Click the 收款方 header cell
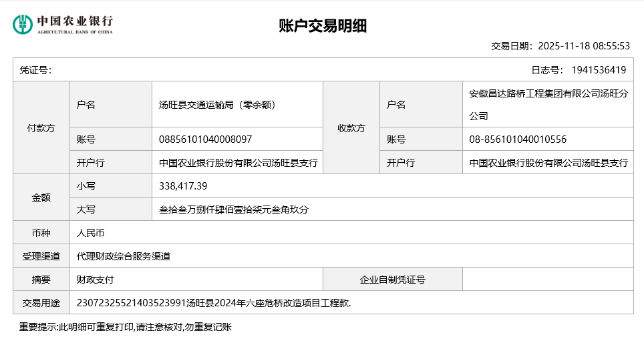This screenshot has width=644, height=345. click(351, 127)
